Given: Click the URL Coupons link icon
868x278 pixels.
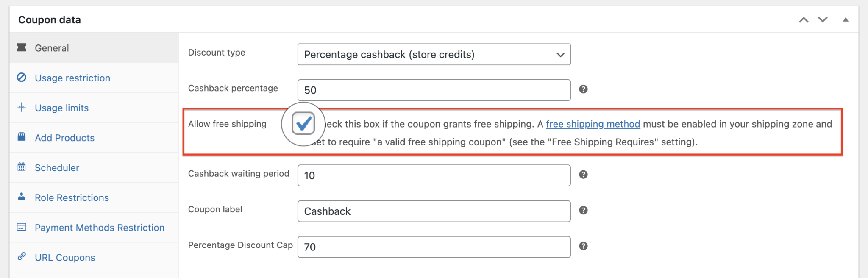Looking at the screenshot, I should tap(22, 257).
